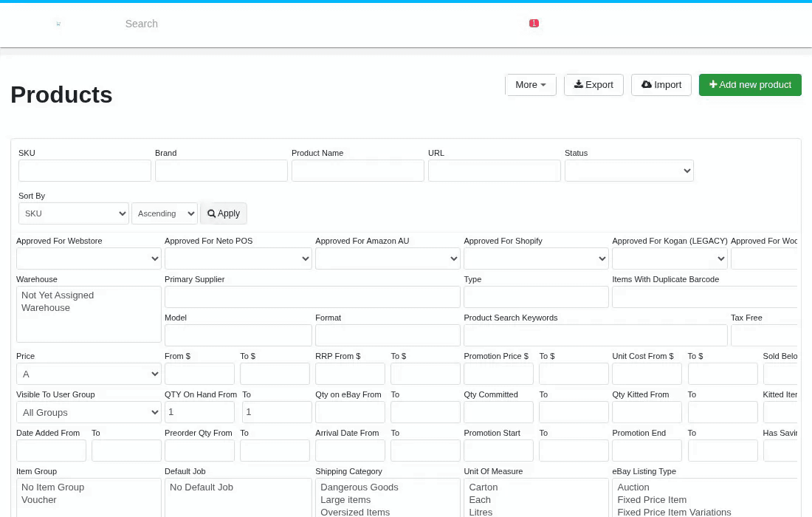This screenshot has height=517, width=812.
Task: Click into the SKU filter field
Action: click(85, 171)
